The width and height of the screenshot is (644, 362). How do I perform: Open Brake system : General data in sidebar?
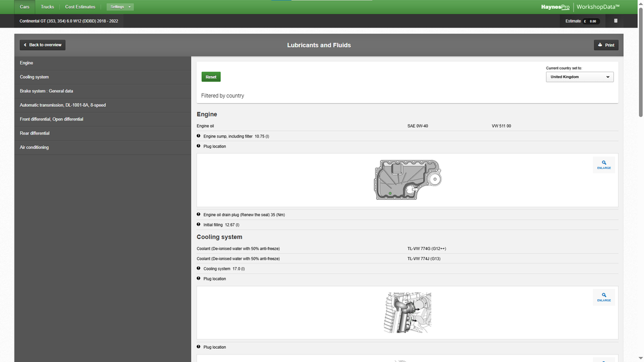pyautogui.click(x=103, y=90)
